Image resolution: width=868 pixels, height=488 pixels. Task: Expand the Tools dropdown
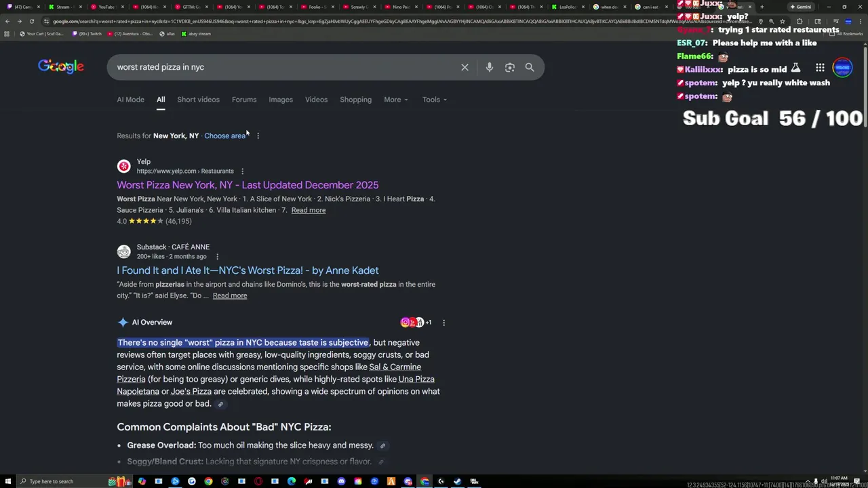tap(435, 100)
